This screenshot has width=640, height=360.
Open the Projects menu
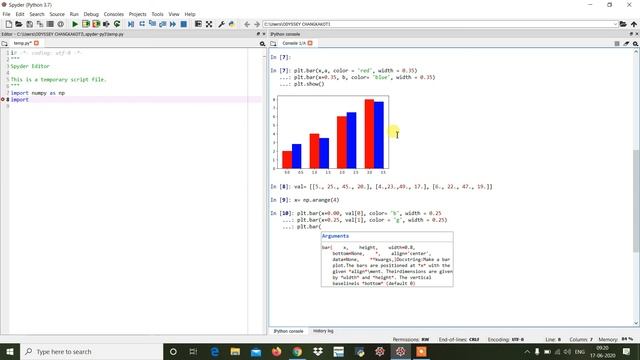tap(138, 14)
